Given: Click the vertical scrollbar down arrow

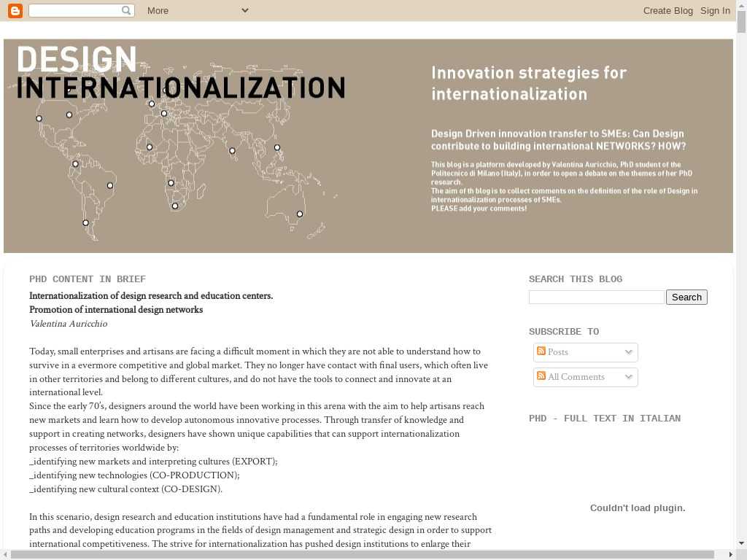Looking at the screenshot, I should [741, 543].
